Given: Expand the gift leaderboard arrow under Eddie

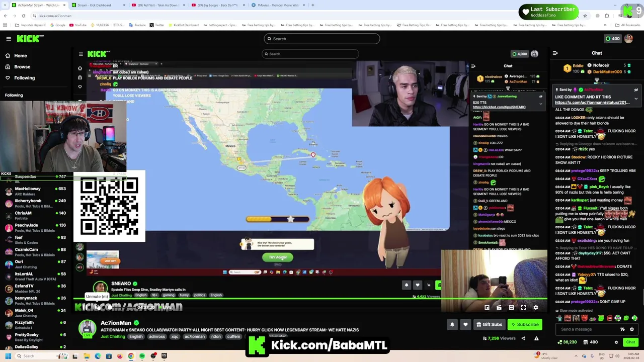Looking at the screenshot, I should pyautogui.click(x=597, y=80).
